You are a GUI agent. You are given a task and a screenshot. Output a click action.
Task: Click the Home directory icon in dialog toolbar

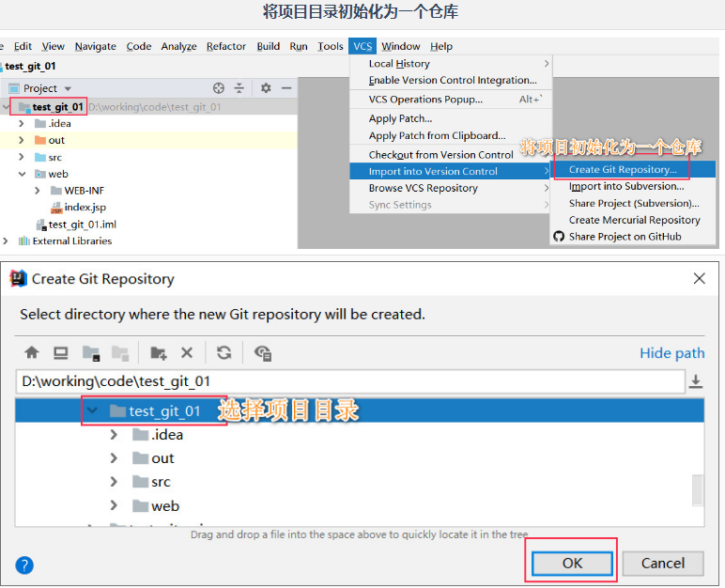[31, 353]
